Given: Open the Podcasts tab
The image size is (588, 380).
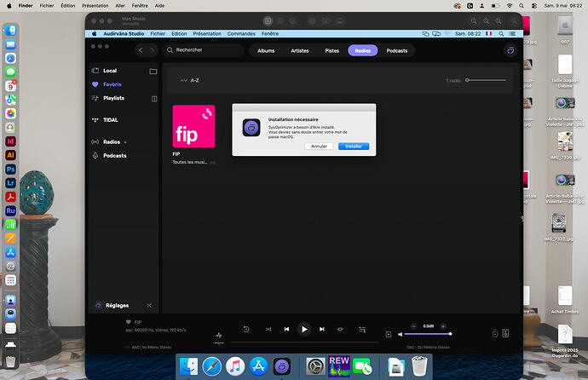Looking at the screenshot, I should (x=397, y=50).
